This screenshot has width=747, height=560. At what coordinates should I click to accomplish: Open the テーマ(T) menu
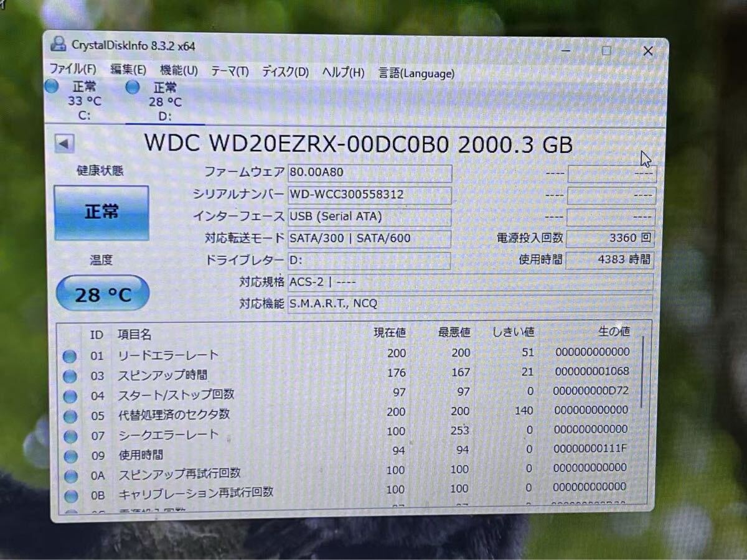tap(229, 72)
